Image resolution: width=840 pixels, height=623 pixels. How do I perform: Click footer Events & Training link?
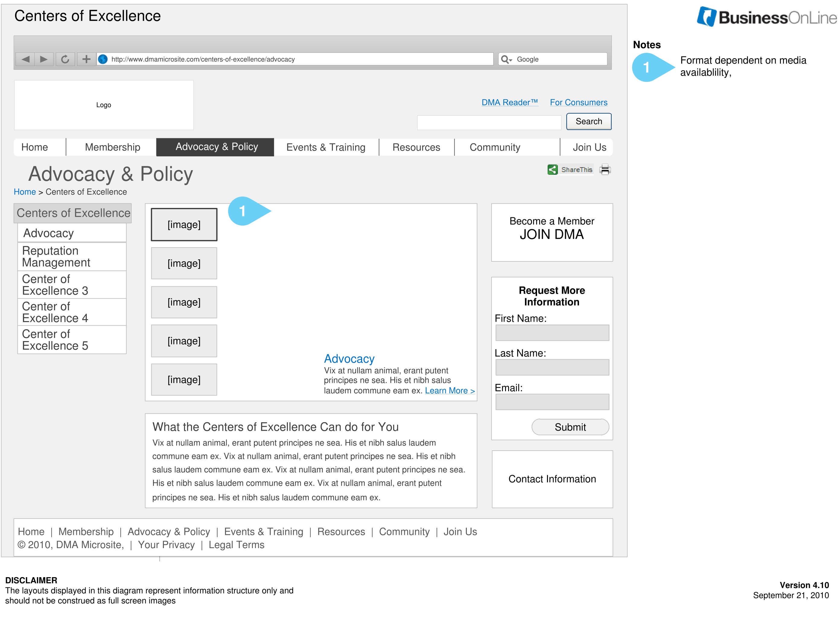click(263, 532)
